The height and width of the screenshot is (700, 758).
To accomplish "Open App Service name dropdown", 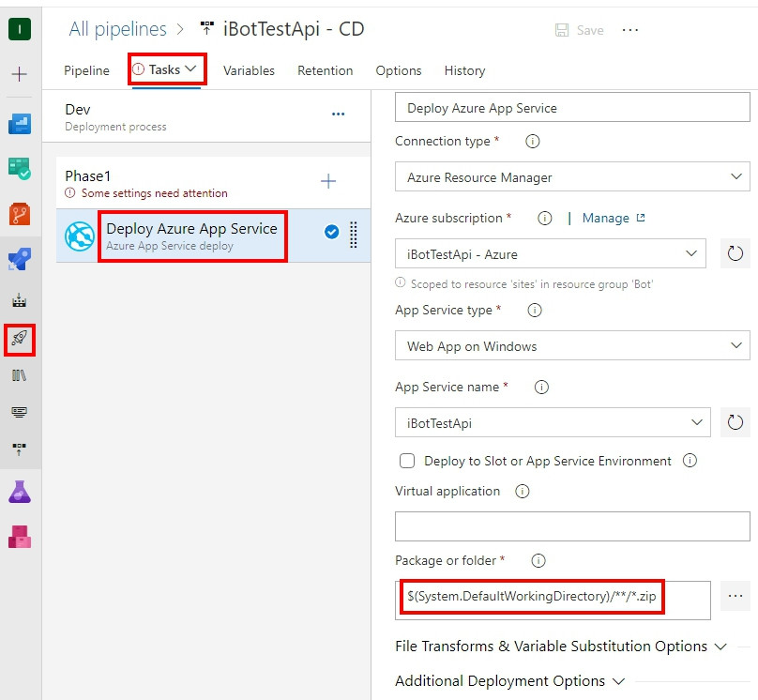I will tap(553, 422).
